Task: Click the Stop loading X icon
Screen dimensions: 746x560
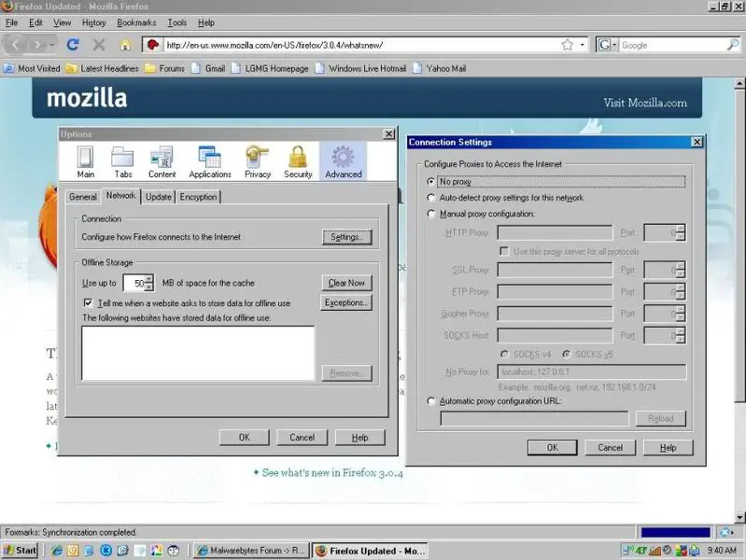Action: tap(99, 45)
